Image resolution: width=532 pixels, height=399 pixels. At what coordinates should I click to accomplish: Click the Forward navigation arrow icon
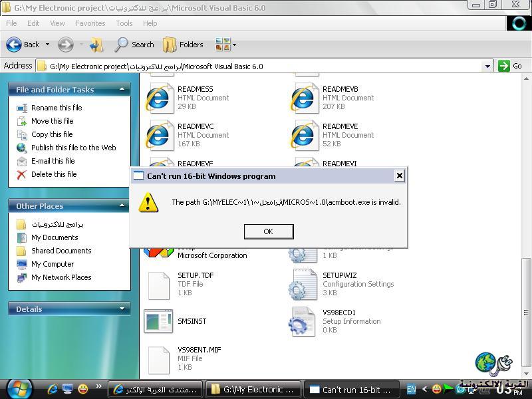click(x=65, y=45)
